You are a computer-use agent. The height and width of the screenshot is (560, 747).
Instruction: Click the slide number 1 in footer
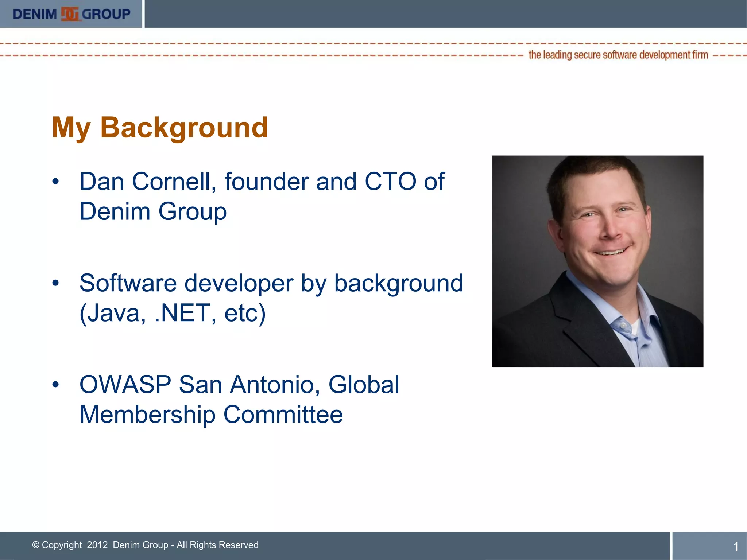coord(735,547)
